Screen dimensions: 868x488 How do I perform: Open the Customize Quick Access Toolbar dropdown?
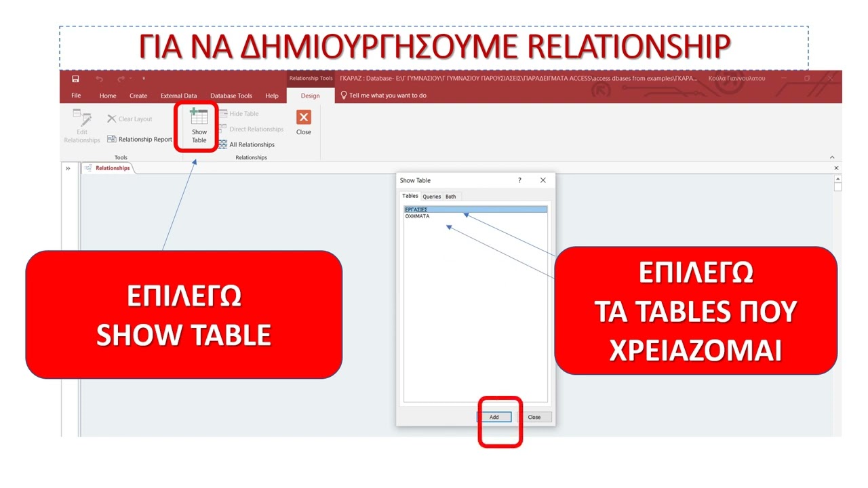pos(144,79)
